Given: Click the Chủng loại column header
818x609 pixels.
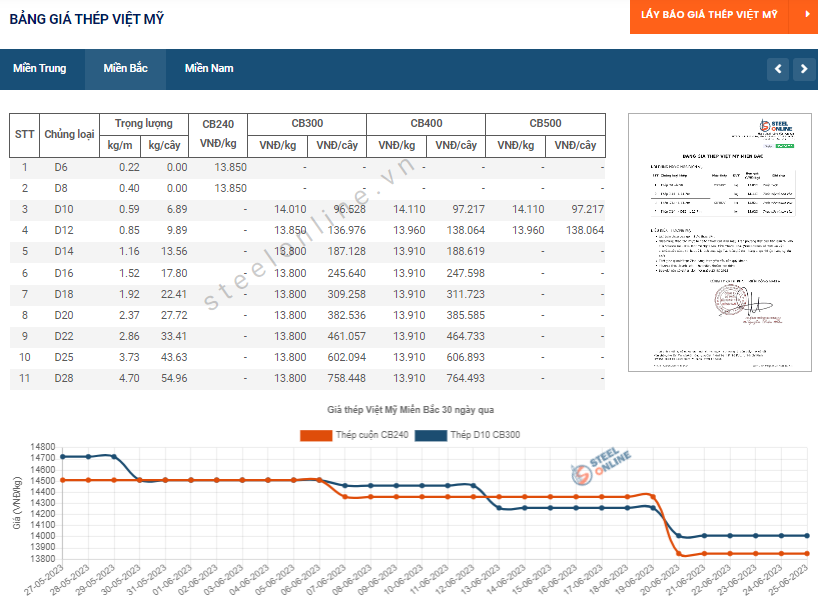Looking at the screenshot, I should (x=69, y=135).
